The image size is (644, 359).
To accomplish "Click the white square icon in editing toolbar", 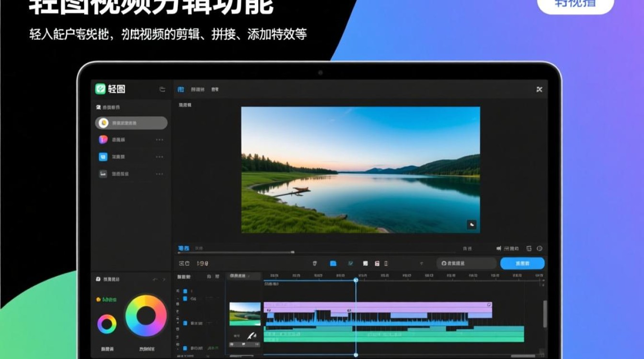I will point(366,263).
